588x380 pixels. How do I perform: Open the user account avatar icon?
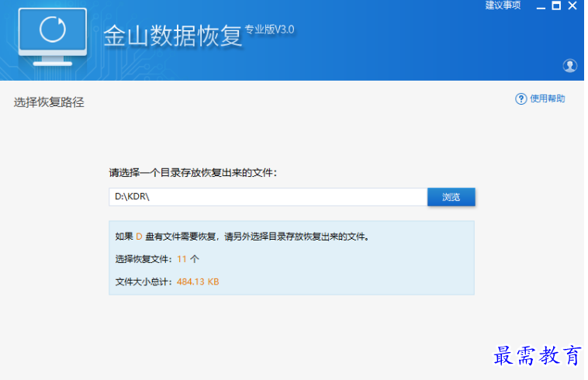point(569,66)
